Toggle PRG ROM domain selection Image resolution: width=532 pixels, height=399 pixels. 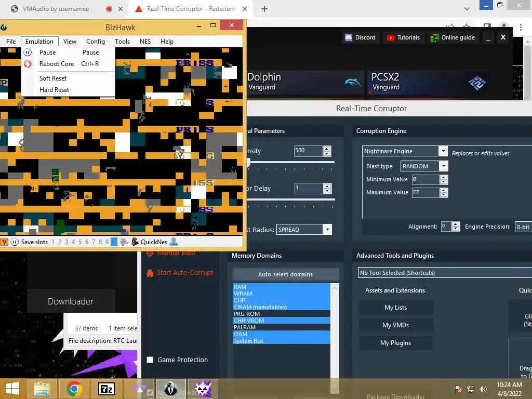coord(281,314)
